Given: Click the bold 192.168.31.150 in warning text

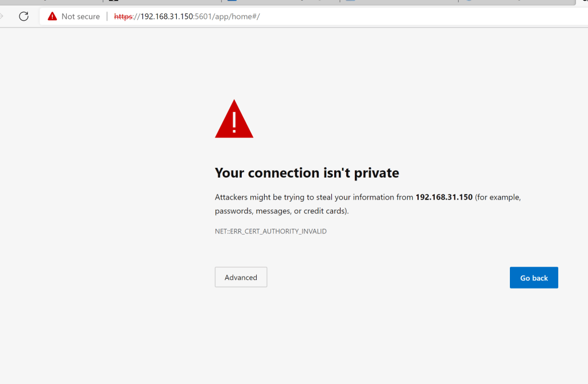Looking at the screenshot, I should point(444,197).
